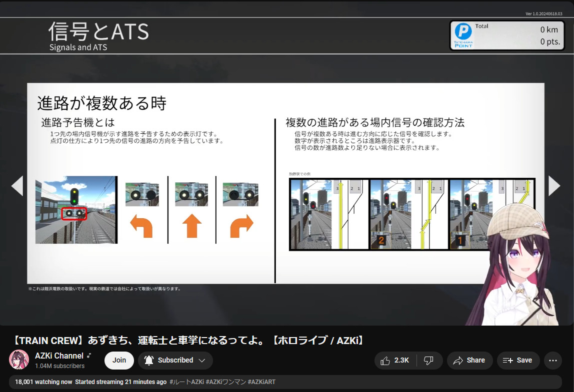Click the orange left-turn arrow
Screen dimensions: 574x392
pos(141,226)
